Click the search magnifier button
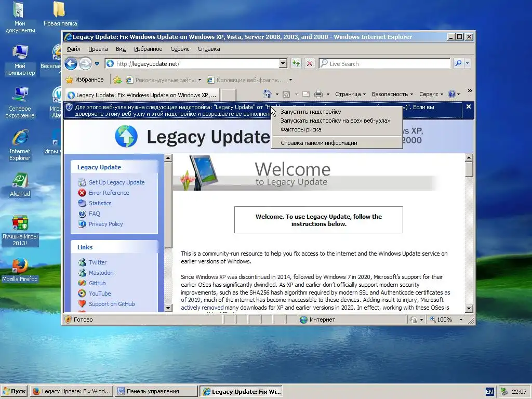Screen dimensions: 532x399 [x=458, y=63]
